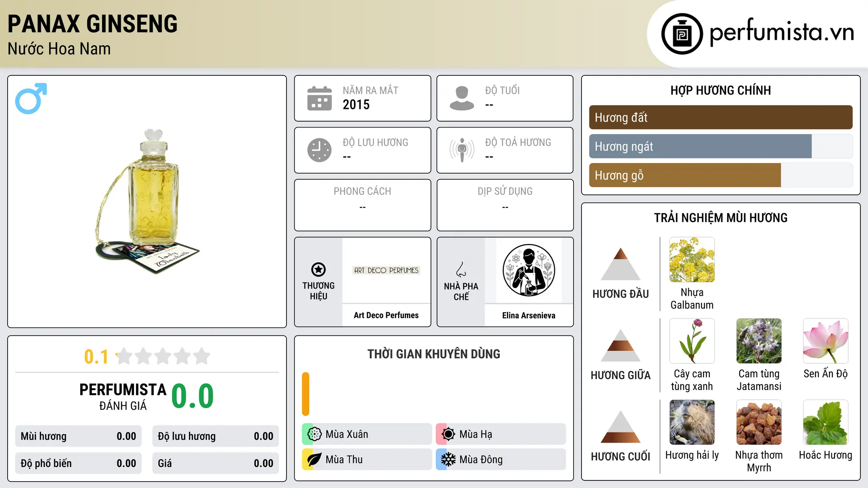868x488 pixels.
Task: Click the Phong cách card
Action: click(362, 205)
